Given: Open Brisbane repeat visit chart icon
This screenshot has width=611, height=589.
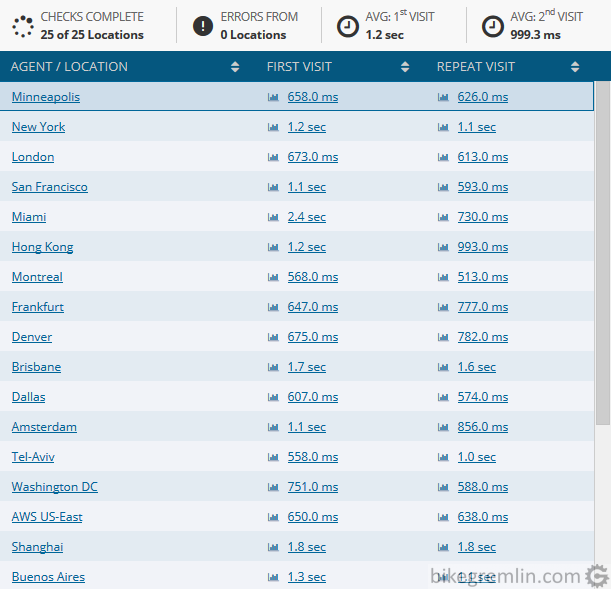Looking at the screenshot, I should coord(443,367).
